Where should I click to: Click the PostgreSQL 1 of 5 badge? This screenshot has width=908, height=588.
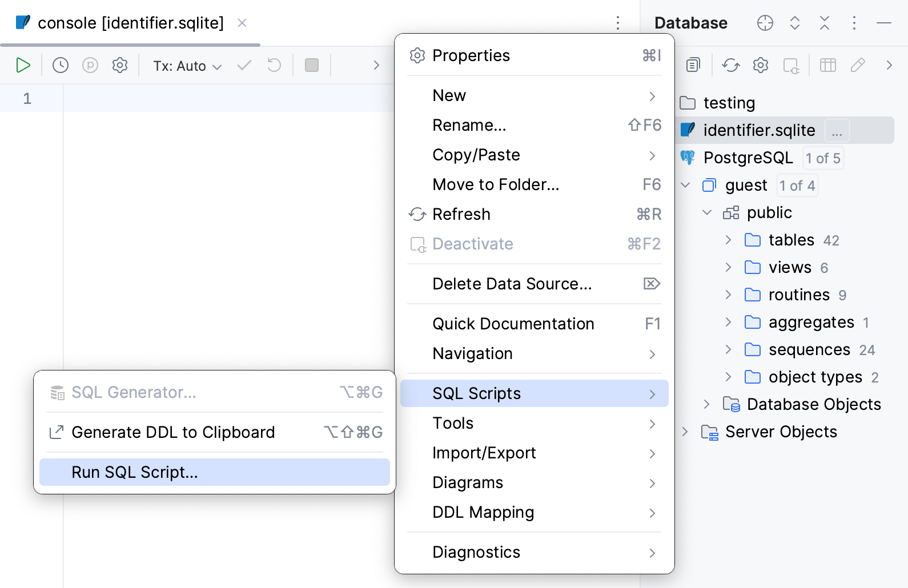point(823,158)
